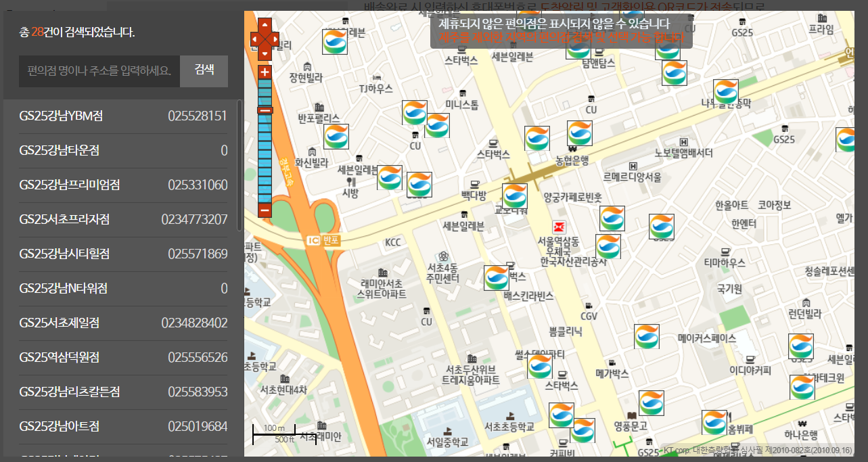Image resolution: width=868 pixels, height=462 pixels.
Task: Click GS25 marker left of 스타벅스 near 농협은행
Action: pyautogui.click(x=537, y=139)
